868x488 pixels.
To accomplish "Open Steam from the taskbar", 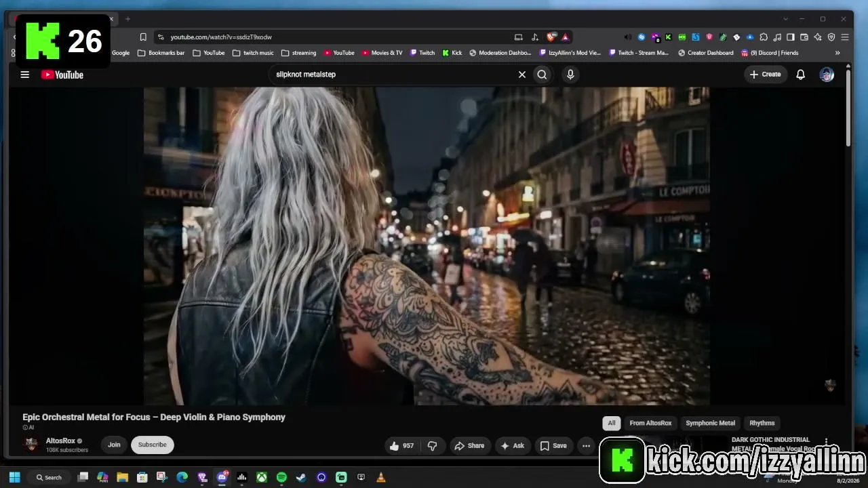I will [302, 477].
